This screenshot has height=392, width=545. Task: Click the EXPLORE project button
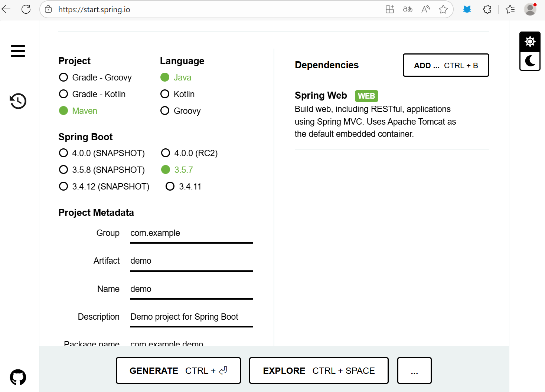319,370
